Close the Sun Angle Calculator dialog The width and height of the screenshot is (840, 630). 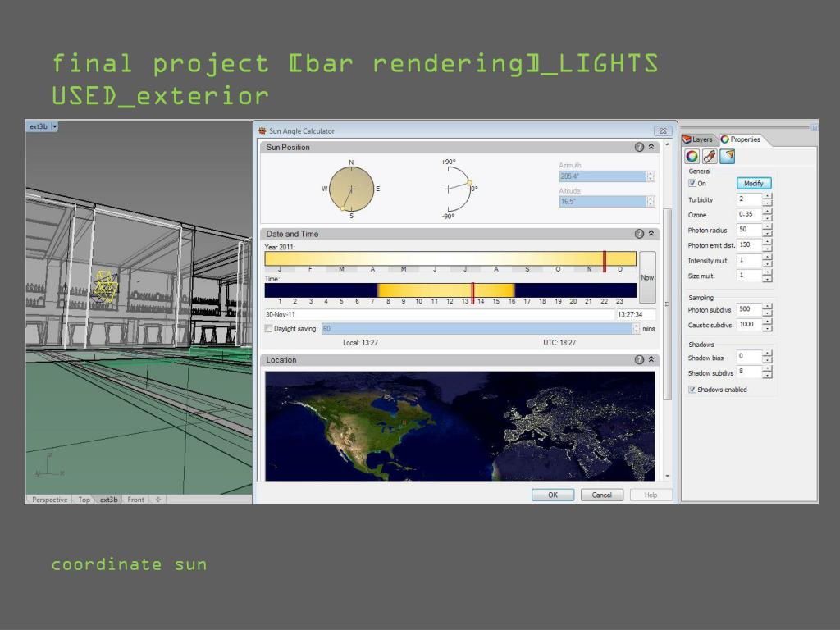click(663, 130)
